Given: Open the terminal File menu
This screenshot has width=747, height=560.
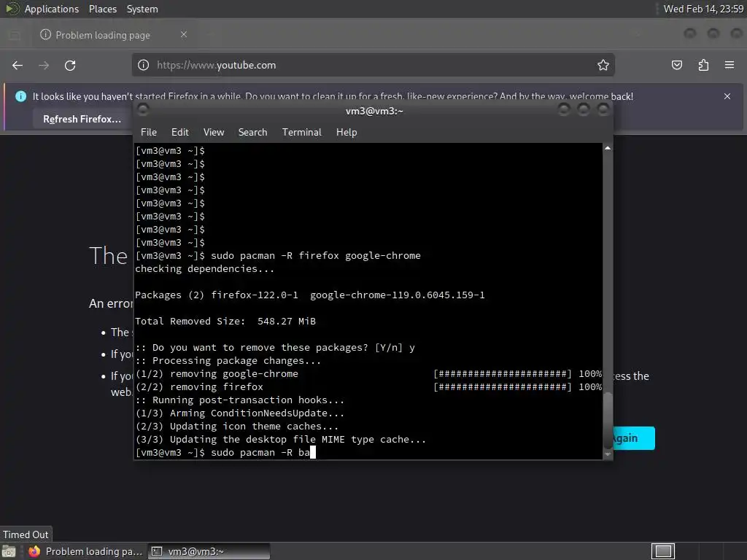Looking at the screenshot, I should (x=149, y=132).
